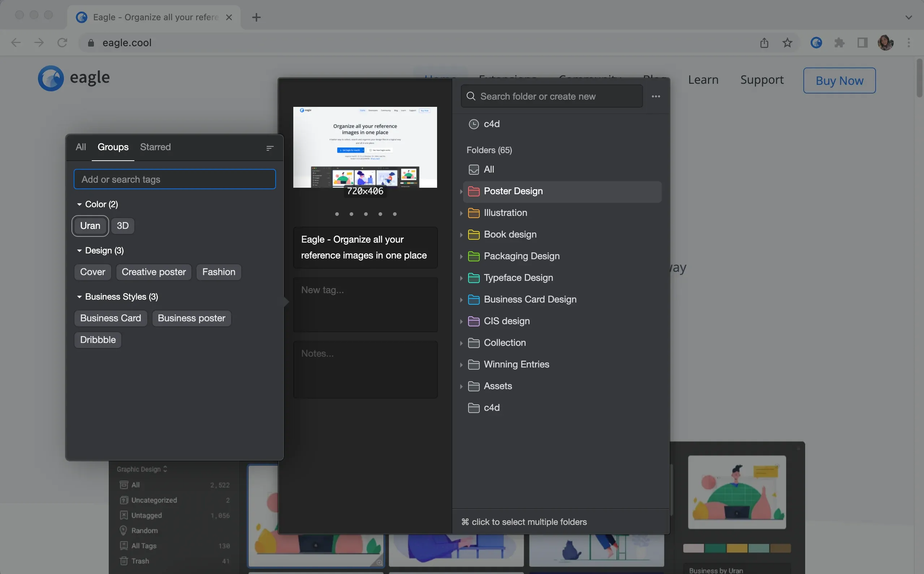
Task: Open Untagged in background Eagle sidebar
Action: pyautogui.click(x=174, y=516)
